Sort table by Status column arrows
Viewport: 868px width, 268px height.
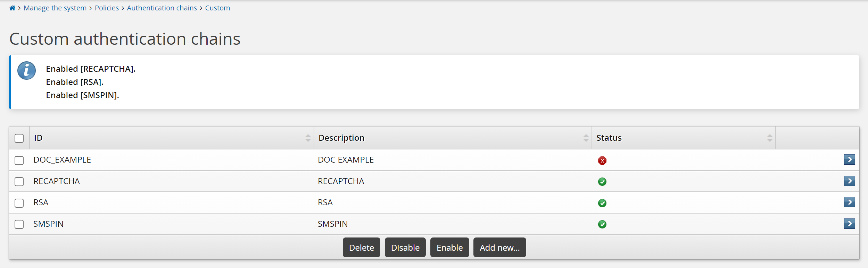click(x=770, y=138)
